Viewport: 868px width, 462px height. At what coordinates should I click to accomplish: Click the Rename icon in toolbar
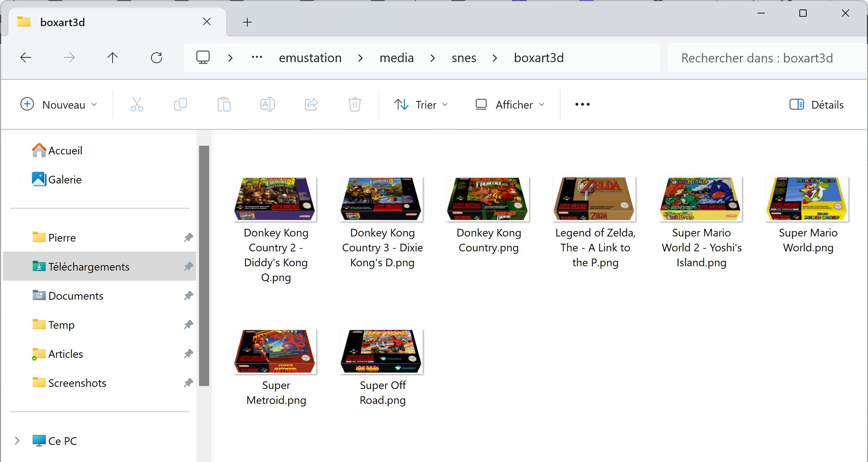tap(268, 105)
